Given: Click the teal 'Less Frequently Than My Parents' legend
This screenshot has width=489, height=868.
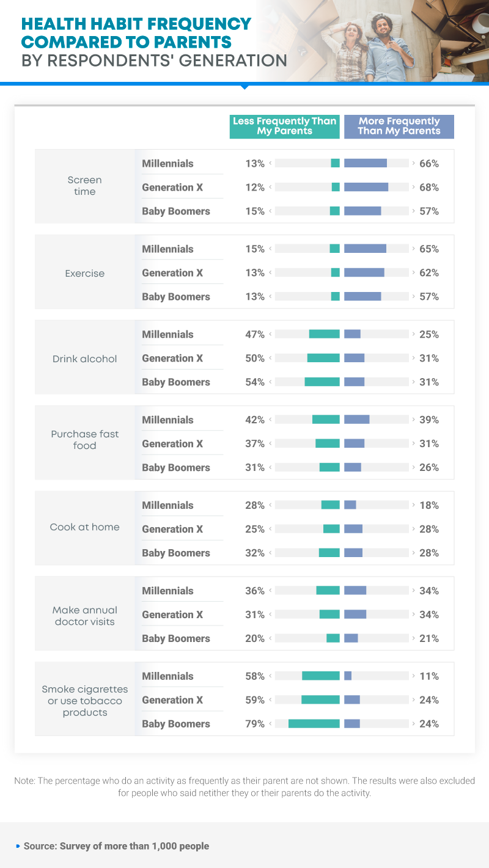Looking at the screenshot, I should 285,126.
